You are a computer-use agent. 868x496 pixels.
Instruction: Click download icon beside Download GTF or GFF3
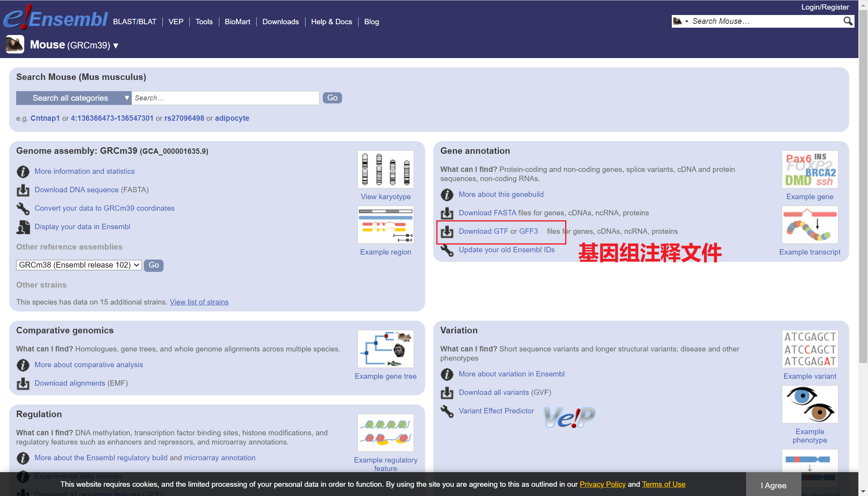447,231
